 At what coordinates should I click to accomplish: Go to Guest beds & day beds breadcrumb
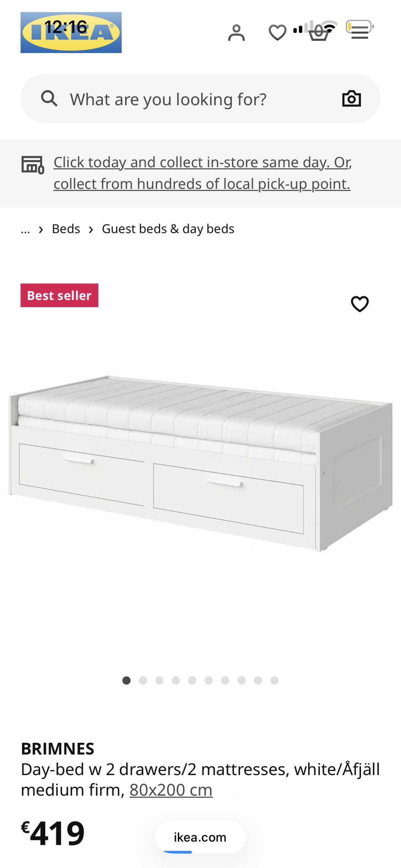pos(168,229)
